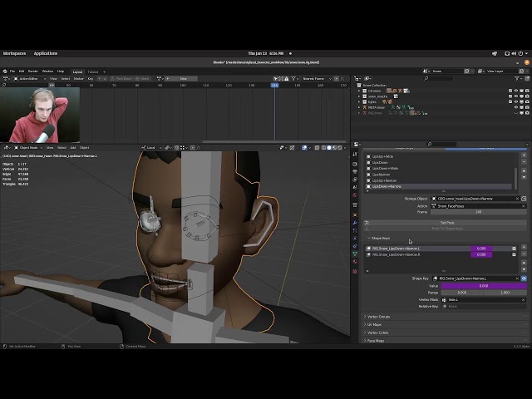Open the dope sheet Marker menu
Screen dimensions: 532x399
(x=79, y=79)
